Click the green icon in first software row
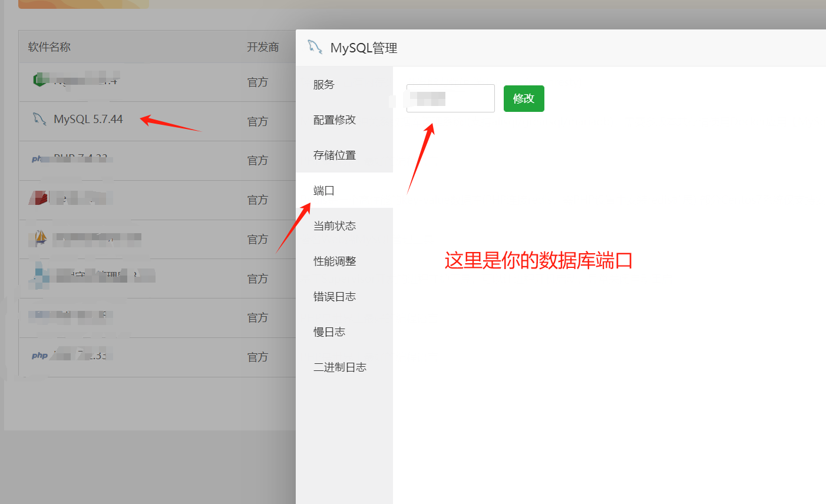Screen dimensions: 826x504 (x=39, y=79)
